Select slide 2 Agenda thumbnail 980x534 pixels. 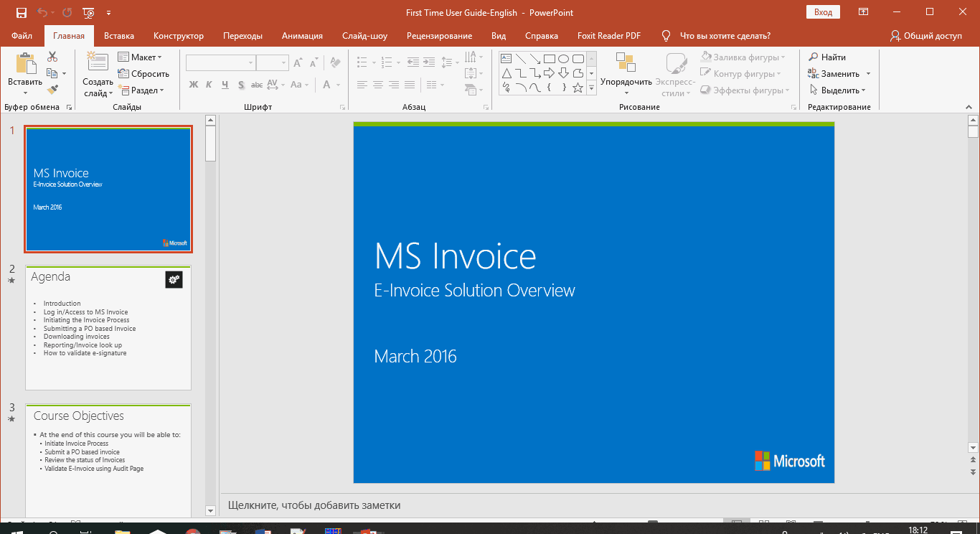[x=108, y=328]
